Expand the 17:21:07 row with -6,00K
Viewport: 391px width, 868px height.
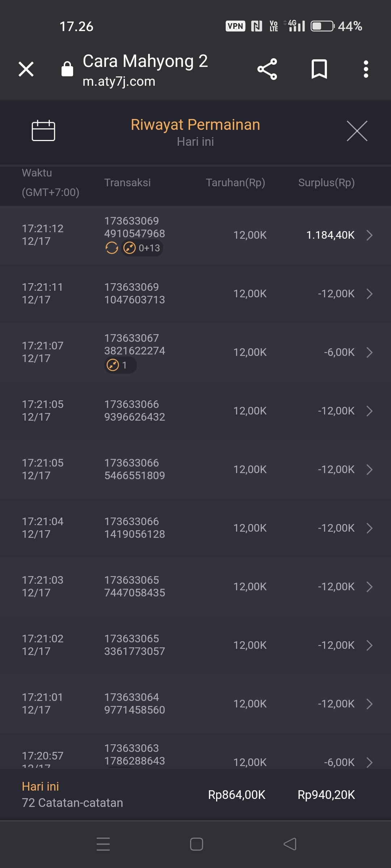(369, 352)
